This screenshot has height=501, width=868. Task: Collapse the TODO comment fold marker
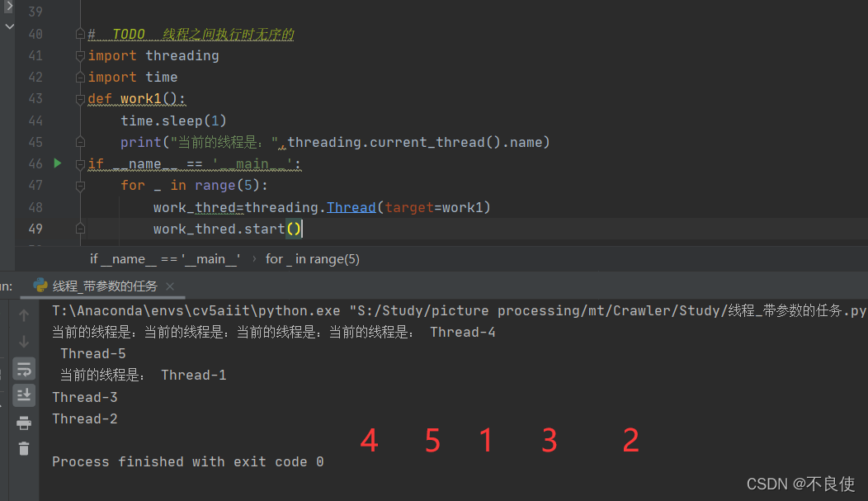tap(80, 35)
